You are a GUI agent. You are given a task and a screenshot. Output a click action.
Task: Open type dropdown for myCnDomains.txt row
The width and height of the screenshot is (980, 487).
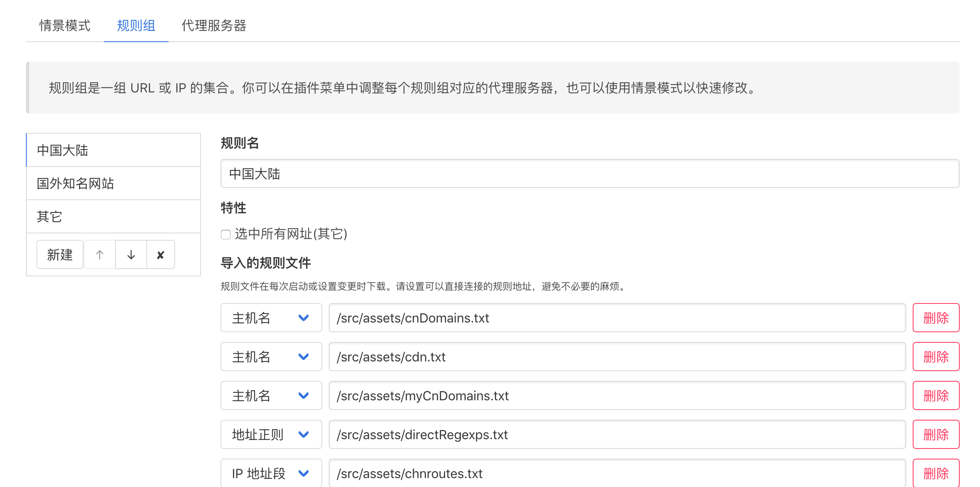click(271, 395)
